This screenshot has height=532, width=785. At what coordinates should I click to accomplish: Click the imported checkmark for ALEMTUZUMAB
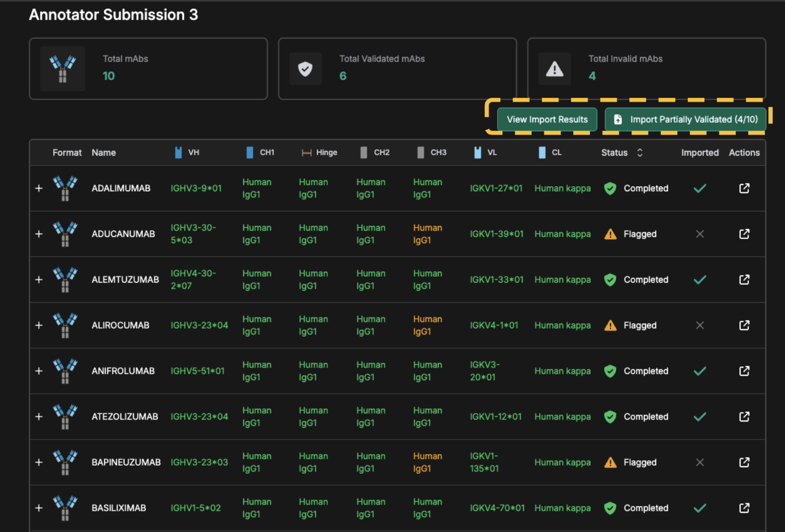pyautogui.click(x=700, y=280)
